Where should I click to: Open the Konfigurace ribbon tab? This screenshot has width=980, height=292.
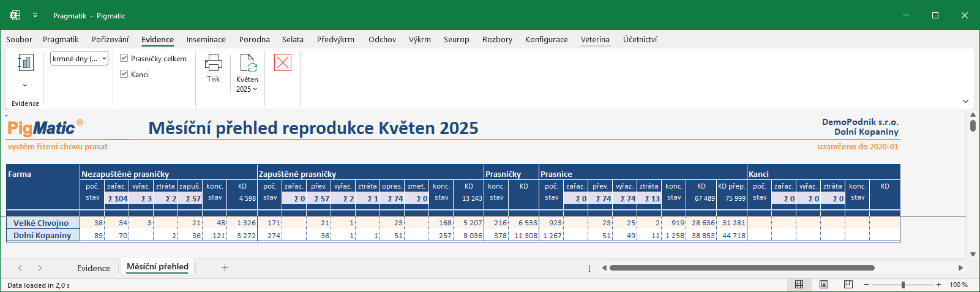(x=547, y=39)
